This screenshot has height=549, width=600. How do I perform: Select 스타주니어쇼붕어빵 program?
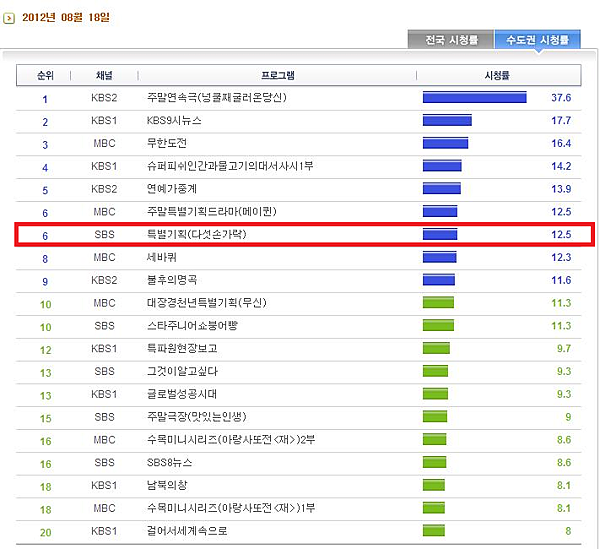coord(192,326)
